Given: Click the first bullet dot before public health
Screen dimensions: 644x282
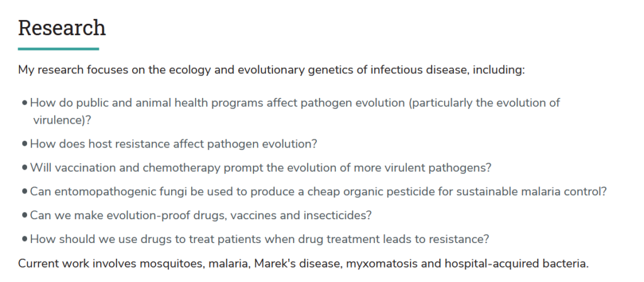Looking at the screenshot, I should 25,102.
